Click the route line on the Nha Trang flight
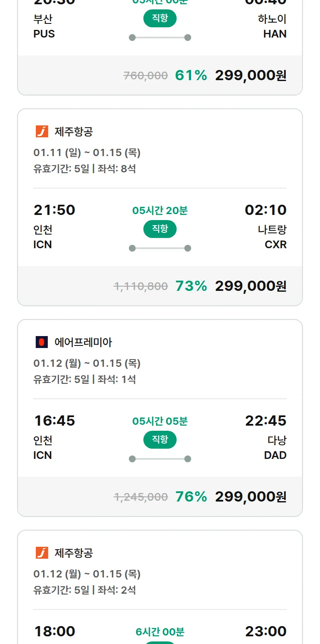This screenshot has height=644, width=320. coord(160,248)
